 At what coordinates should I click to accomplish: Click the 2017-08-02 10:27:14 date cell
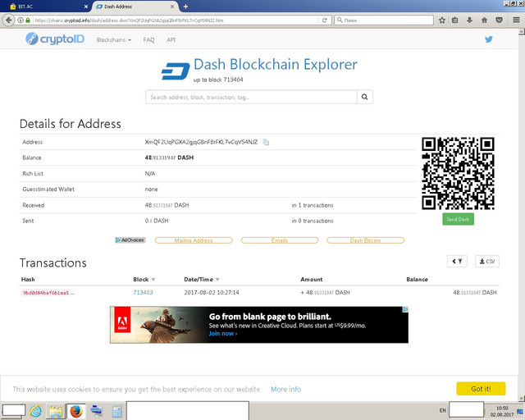pyautogui.click(x=212, y=292)
